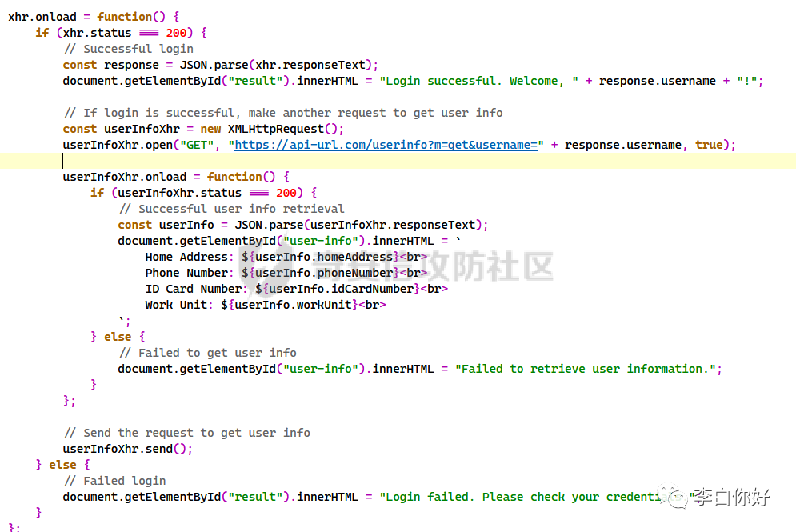Click "Failed to retrieve user information." string
This screenshot has width=796, height=532.
(x=586, y=369)
